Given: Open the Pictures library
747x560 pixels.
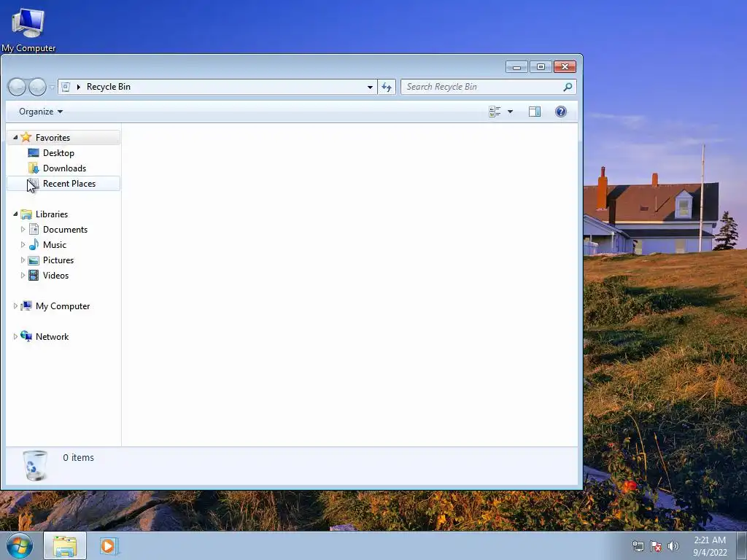Looking at the screenshot, I should pyautogui.click(x=58, y=260).
